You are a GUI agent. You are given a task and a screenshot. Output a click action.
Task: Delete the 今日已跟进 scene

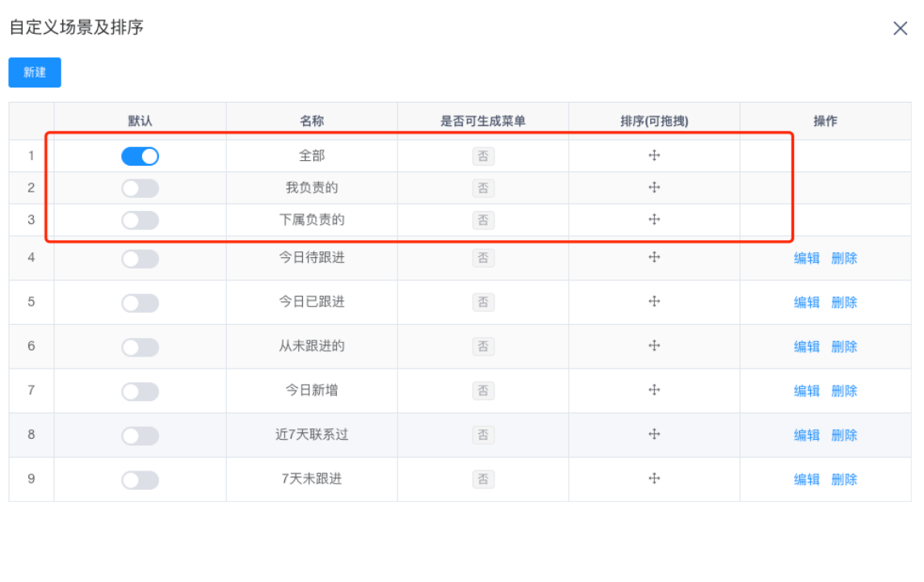click(844, 302)
